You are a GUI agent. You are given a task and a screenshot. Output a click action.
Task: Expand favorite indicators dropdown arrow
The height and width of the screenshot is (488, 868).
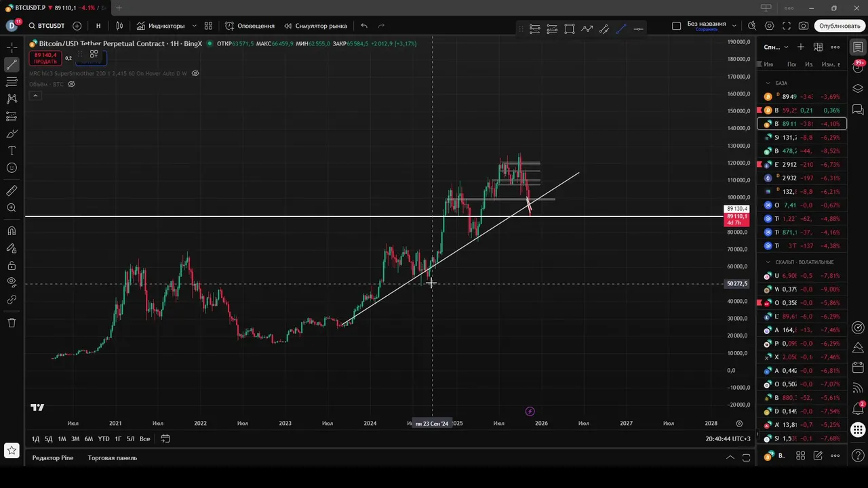click(x=194, y=26)
